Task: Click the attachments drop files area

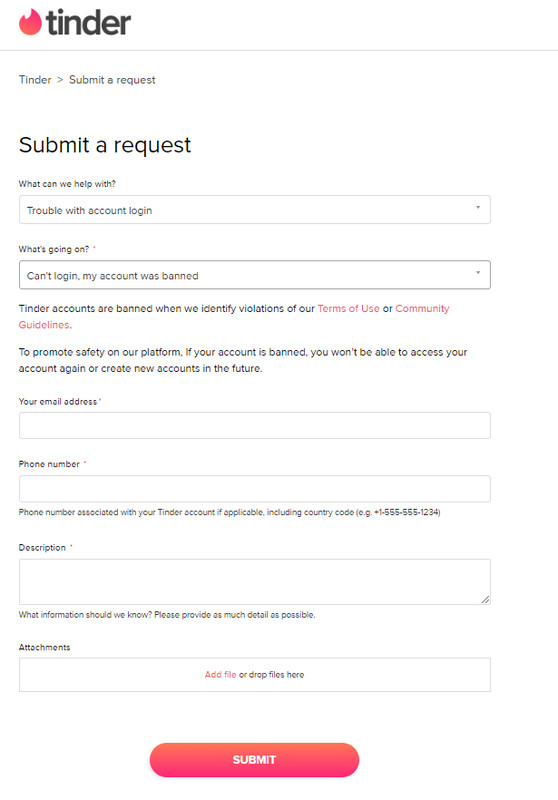Action: [255, 675]
